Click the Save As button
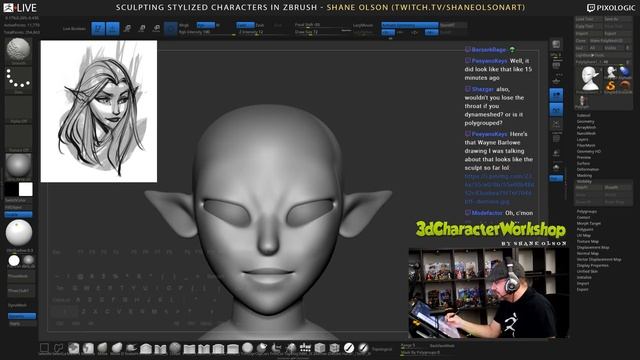Image resolution: width=640 pixels, height=360 pixels. coord(617,19)
